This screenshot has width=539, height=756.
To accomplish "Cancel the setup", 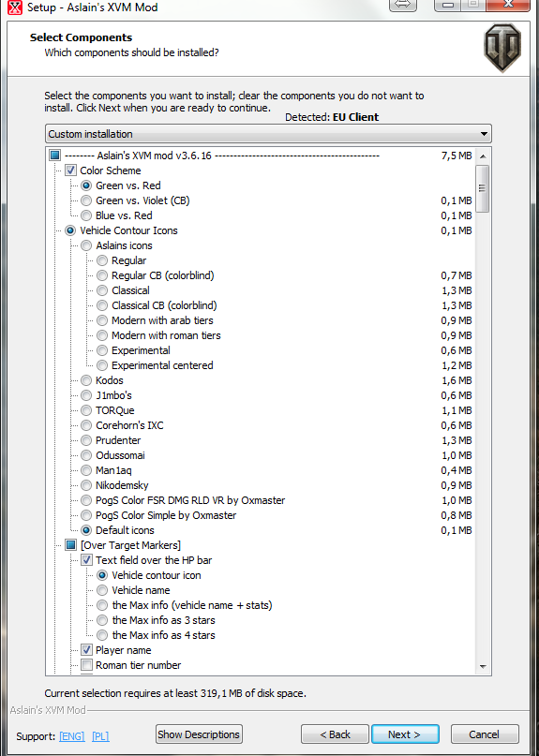I will (485, 734).
